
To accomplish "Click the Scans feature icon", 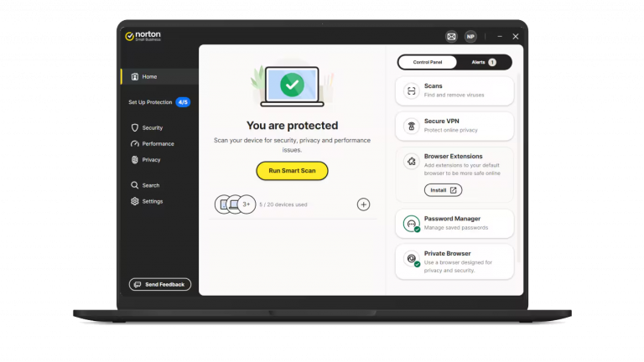I will (411, 90).
